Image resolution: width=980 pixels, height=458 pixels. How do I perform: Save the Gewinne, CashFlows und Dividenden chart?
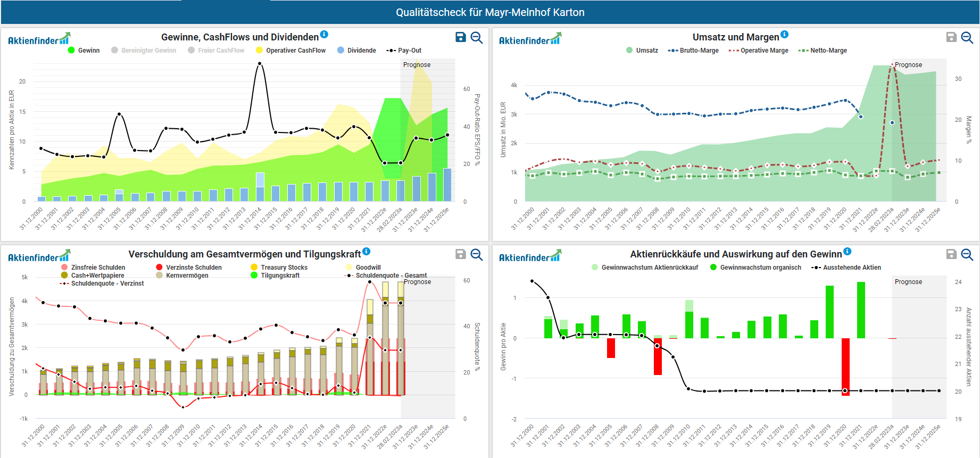tap(461, 37)
